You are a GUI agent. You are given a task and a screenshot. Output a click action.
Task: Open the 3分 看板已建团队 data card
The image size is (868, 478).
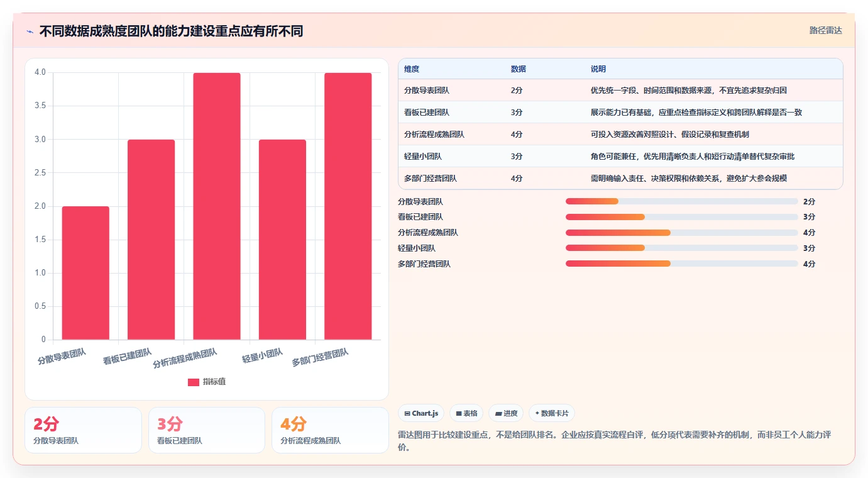click(207, 430)
